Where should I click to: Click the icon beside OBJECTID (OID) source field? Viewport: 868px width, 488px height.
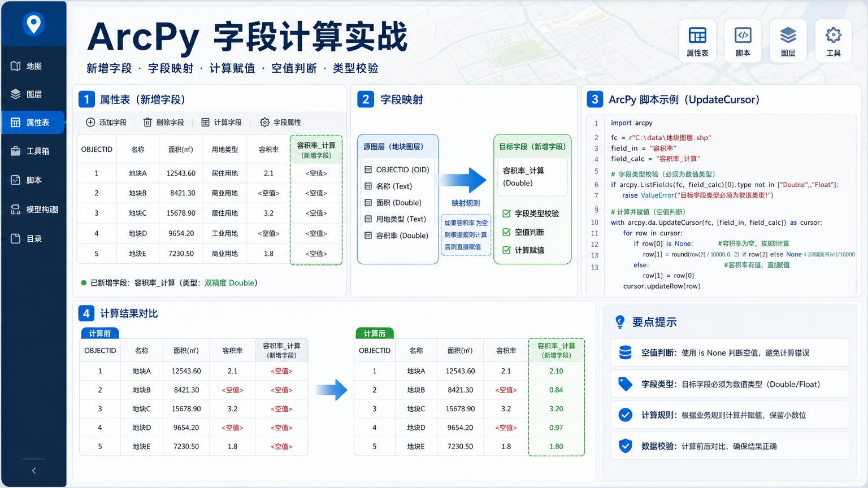tap(368, 170)
